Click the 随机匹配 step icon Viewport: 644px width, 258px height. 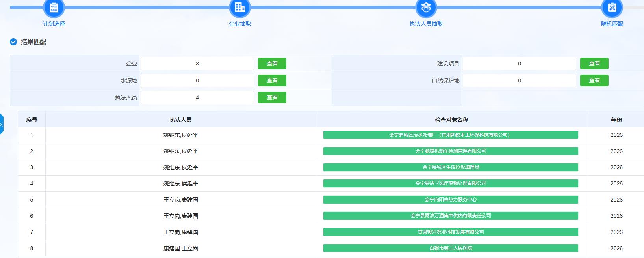coord(612,7)
